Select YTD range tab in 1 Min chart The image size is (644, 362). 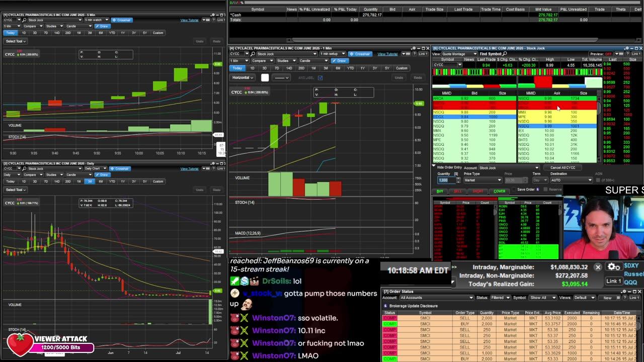click(351, 68)
